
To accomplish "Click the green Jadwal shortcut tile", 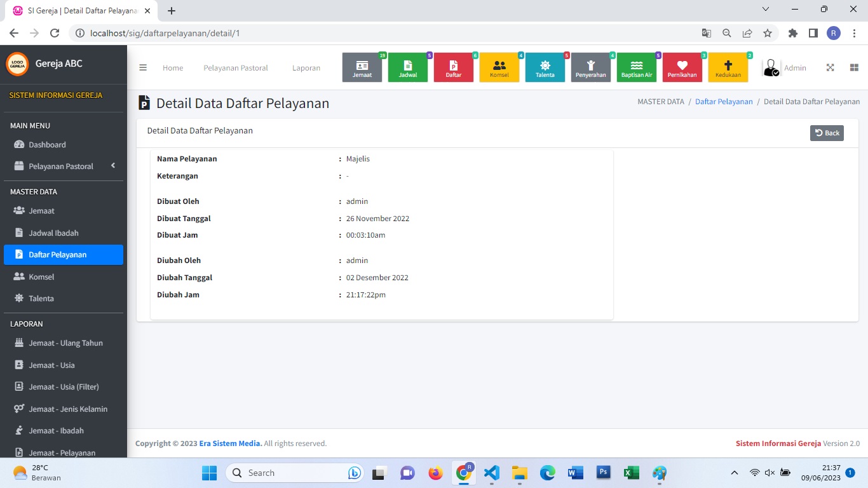I will [408, 68].
